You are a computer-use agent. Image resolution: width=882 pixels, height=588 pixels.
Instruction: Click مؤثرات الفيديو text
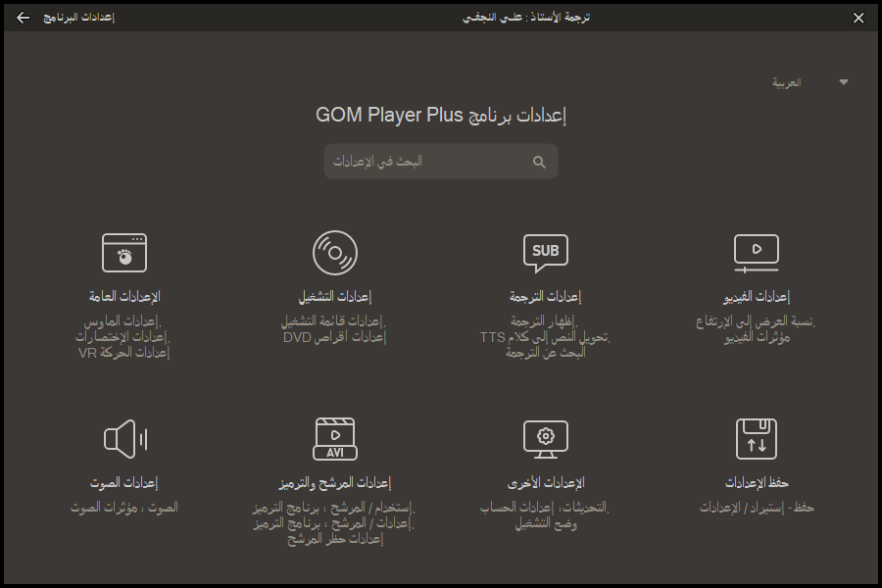pyautogui.click(x=758, y=337)
